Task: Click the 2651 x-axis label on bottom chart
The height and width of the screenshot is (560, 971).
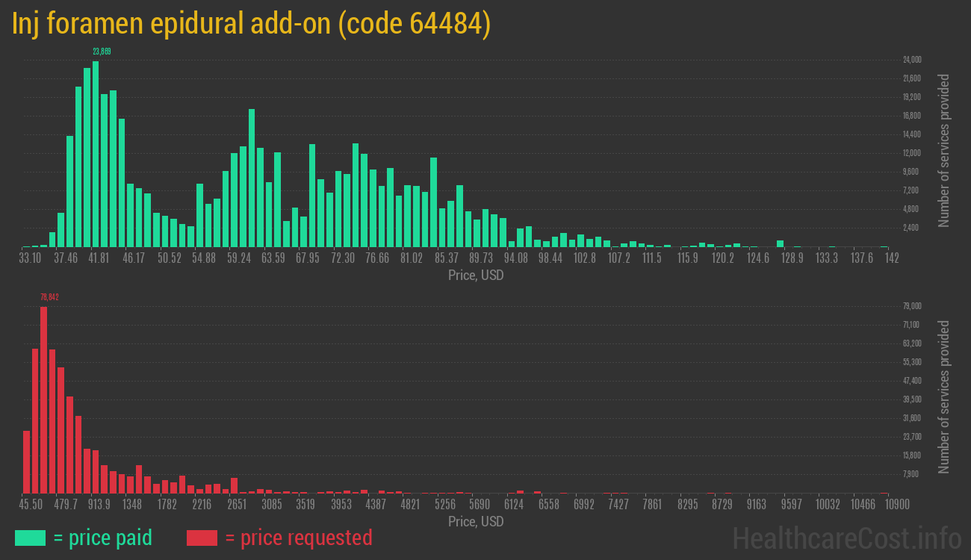Action: (x=237, y=505)
